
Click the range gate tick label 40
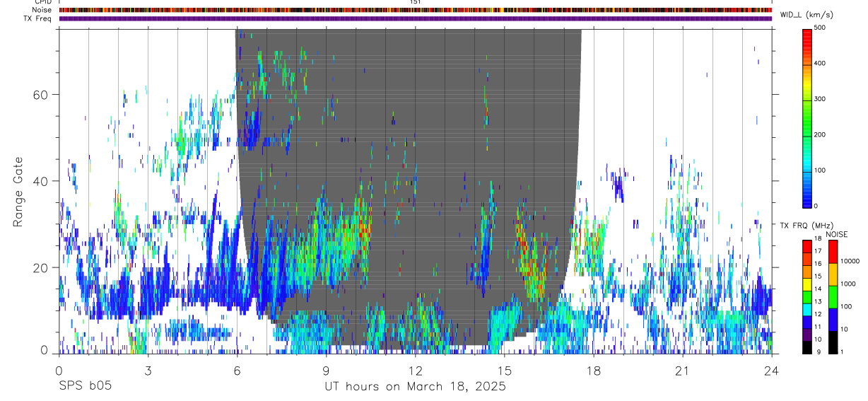tap(42, 181)
